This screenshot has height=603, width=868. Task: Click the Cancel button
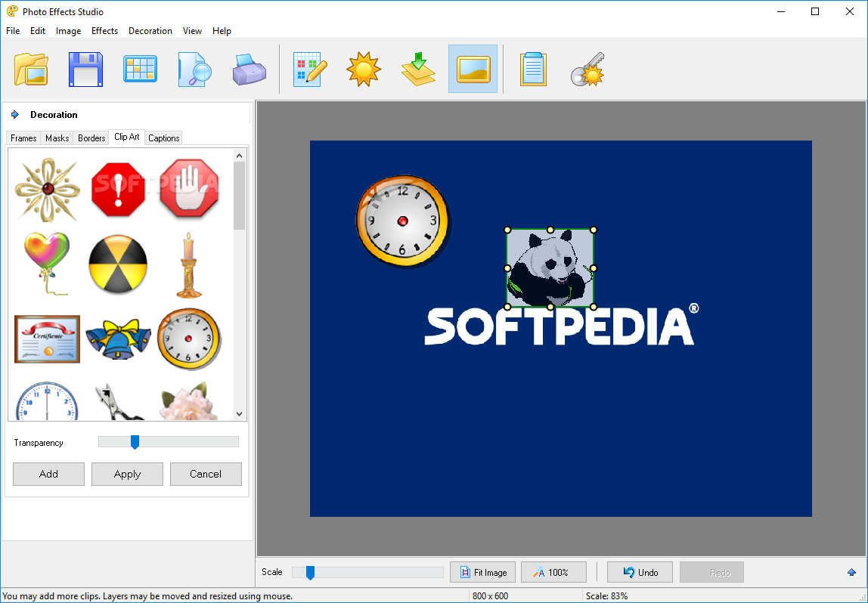click(x=206, y=474)
